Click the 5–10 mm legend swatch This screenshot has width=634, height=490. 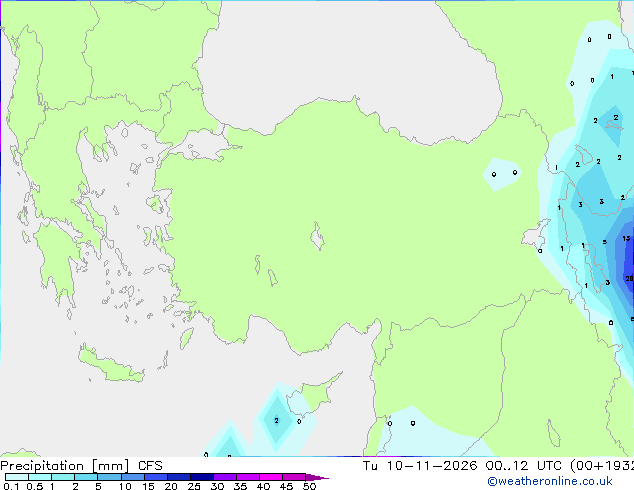110,477
